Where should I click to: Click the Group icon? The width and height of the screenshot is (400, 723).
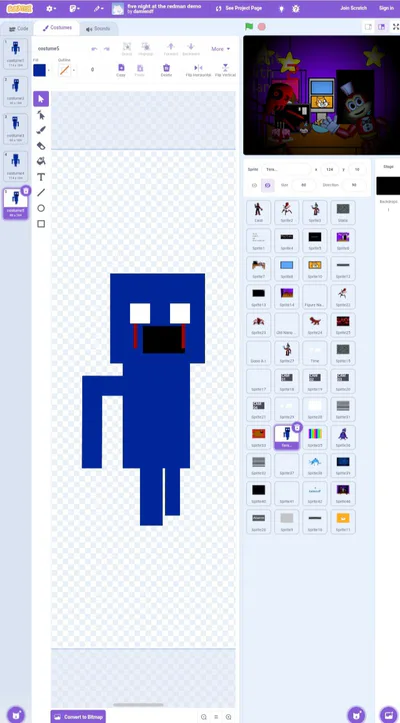click(x=127, y=49)
